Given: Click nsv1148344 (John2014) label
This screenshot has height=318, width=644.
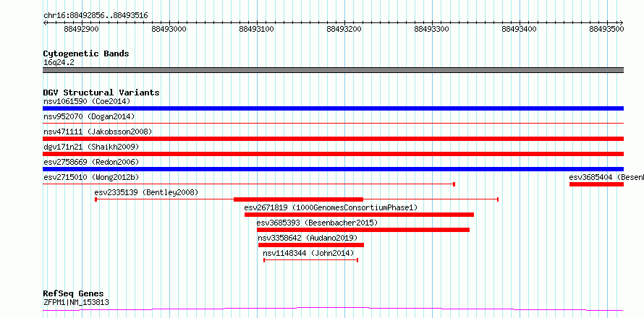Looking at the screenshot, I should (x=308, y=253).
